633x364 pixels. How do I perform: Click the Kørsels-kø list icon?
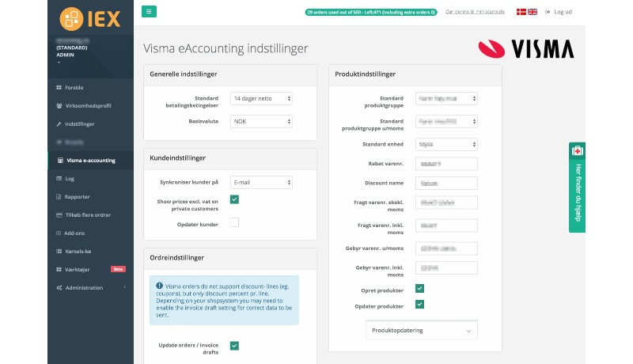click(59, 251)
